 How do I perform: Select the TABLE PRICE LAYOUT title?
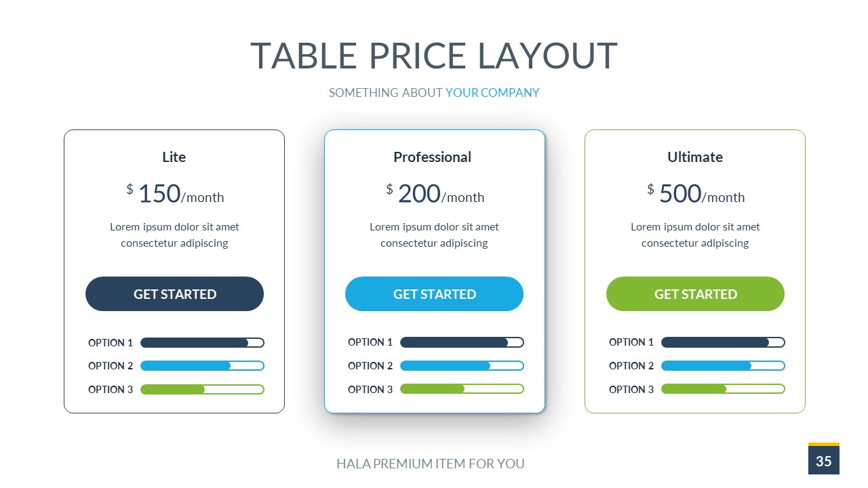(434, 56)
